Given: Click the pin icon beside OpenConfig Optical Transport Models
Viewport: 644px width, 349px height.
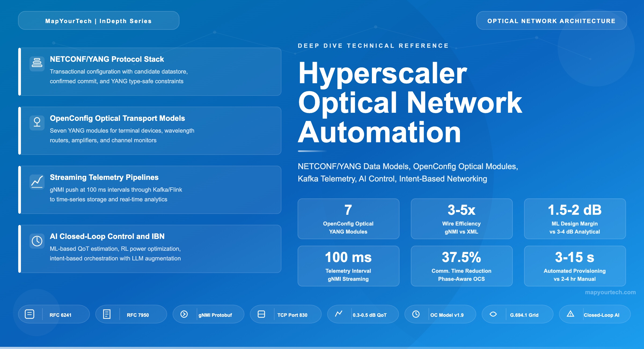Looking at the screenshot, I should (37, 123).
